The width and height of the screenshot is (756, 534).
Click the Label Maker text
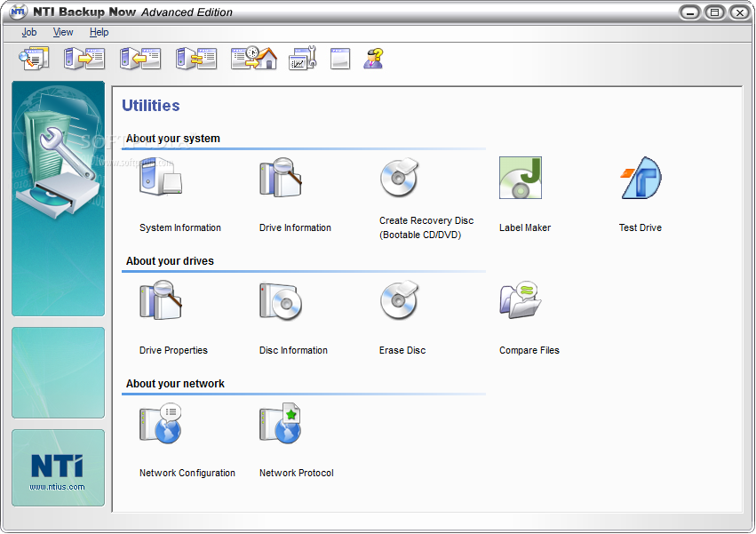coord(524,227)
